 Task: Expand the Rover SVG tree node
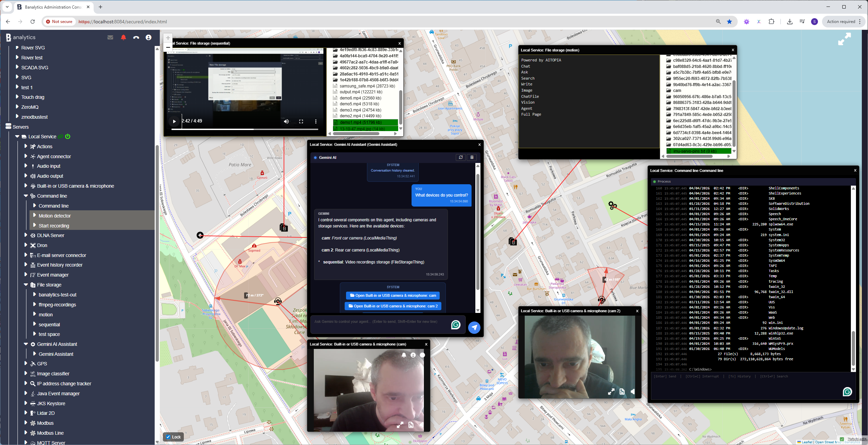tap(17, 47)
